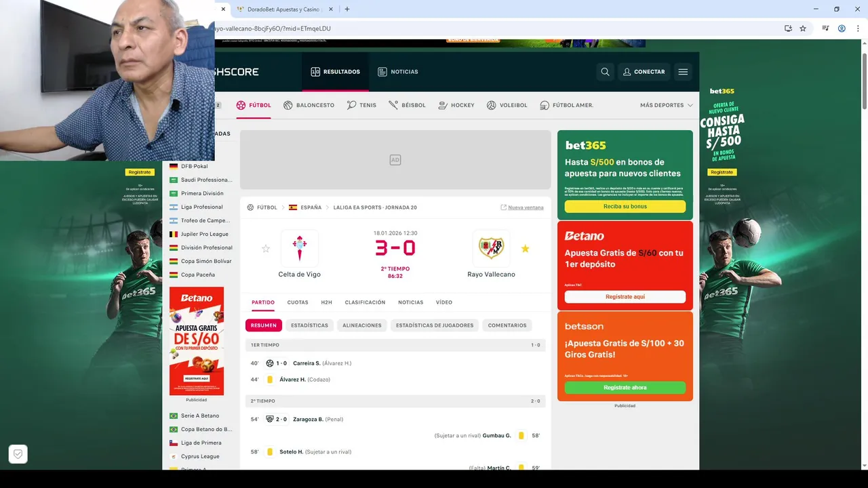Viewport: 868px width, 488px height.
Task: Open Chrome three-dot menu
Action: point(858,28)
